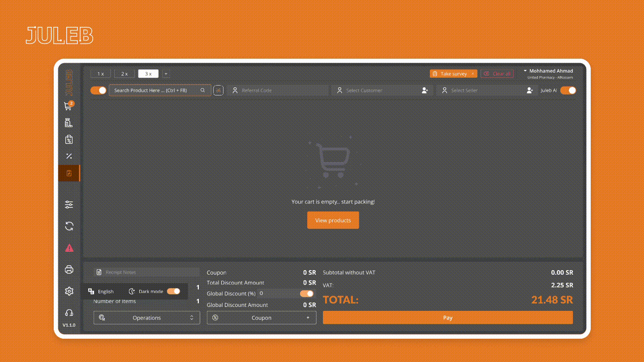Expand the Operations dropdown
Image resolution: width=644 pixels, height=362 pixels.
[x=146, y=318]
